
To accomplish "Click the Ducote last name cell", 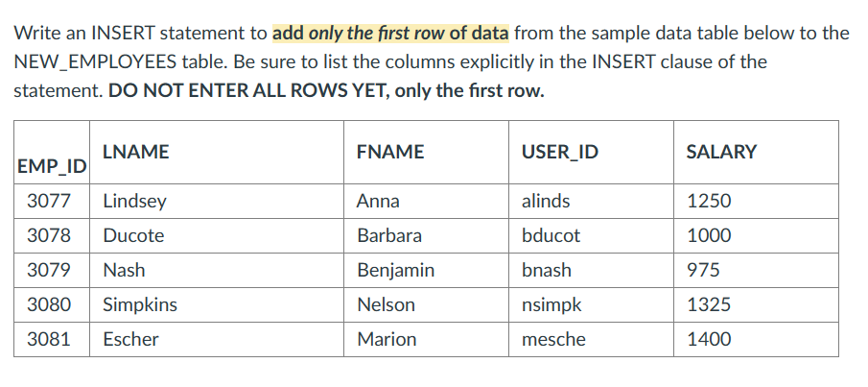I will (x=217, y=235).
